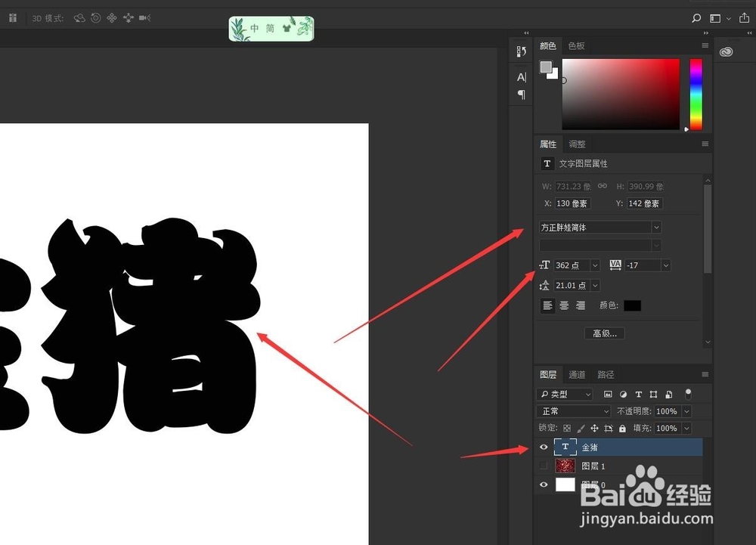Image resolution: width=756 pixels, height=545 pixels.
Task: Click the pixel layer filter icon
Action: pos(609,394)
